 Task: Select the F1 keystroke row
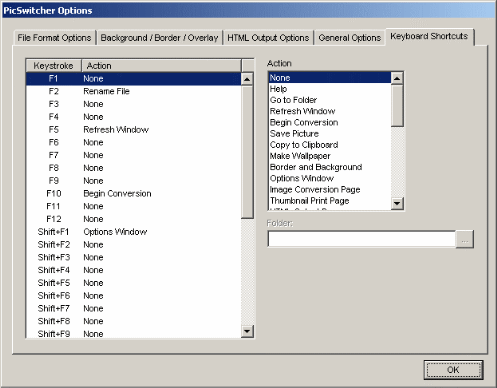pos(134,79)
